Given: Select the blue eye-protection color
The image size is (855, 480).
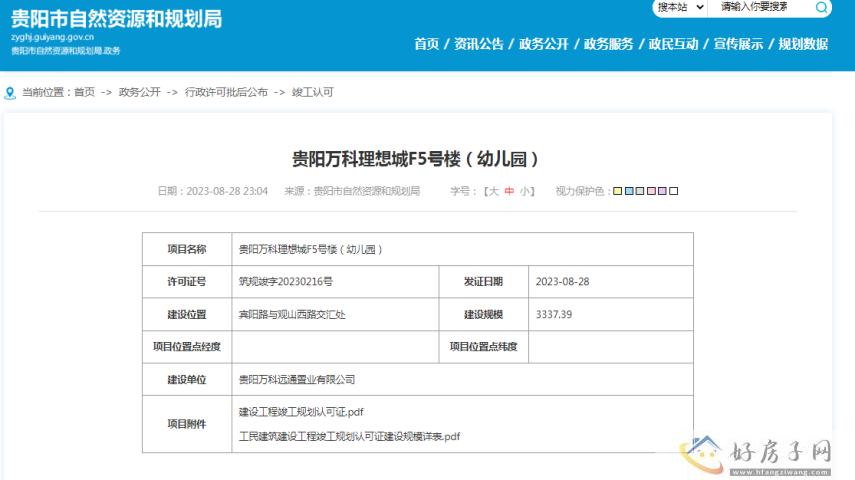Looking at the screenshot, I should [629, 191].
